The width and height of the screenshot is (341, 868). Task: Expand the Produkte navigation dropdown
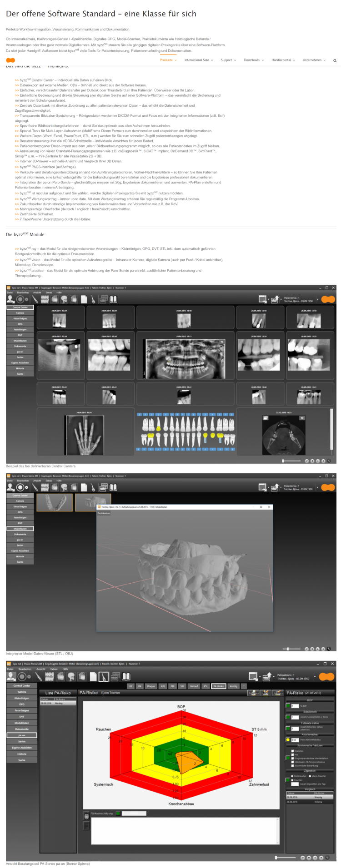(x=168, y=60)
